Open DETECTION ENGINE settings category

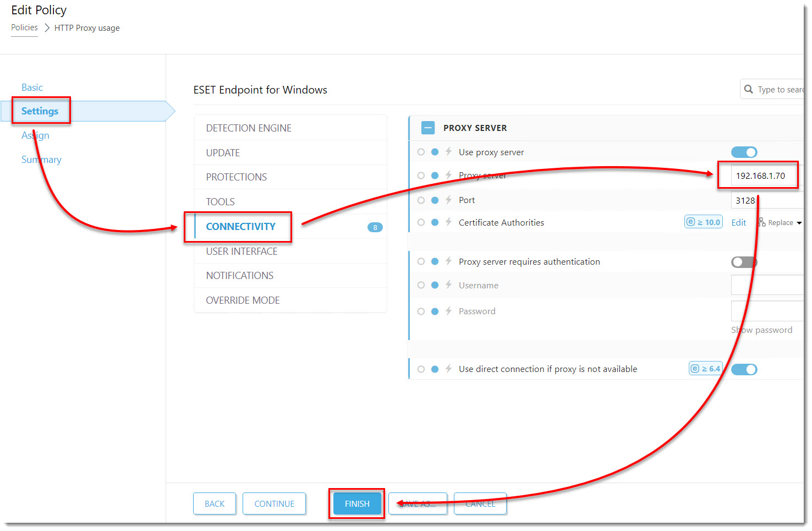[290, 128]
